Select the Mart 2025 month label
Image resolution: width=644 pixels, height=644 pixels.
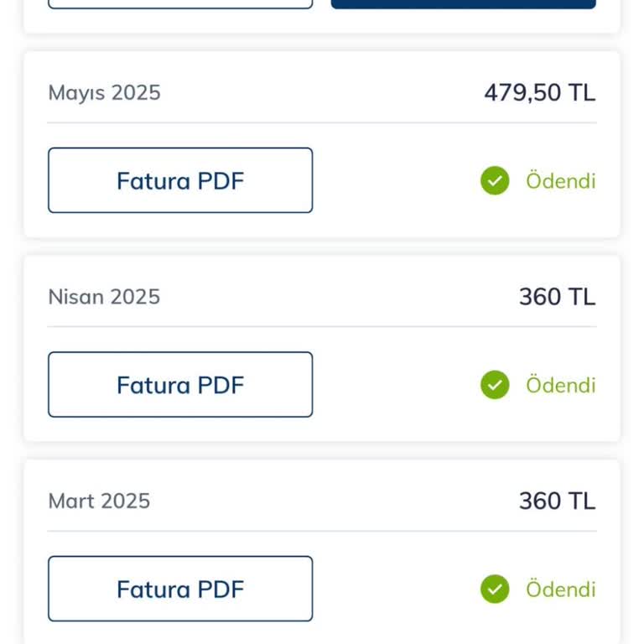coord(99,501)
